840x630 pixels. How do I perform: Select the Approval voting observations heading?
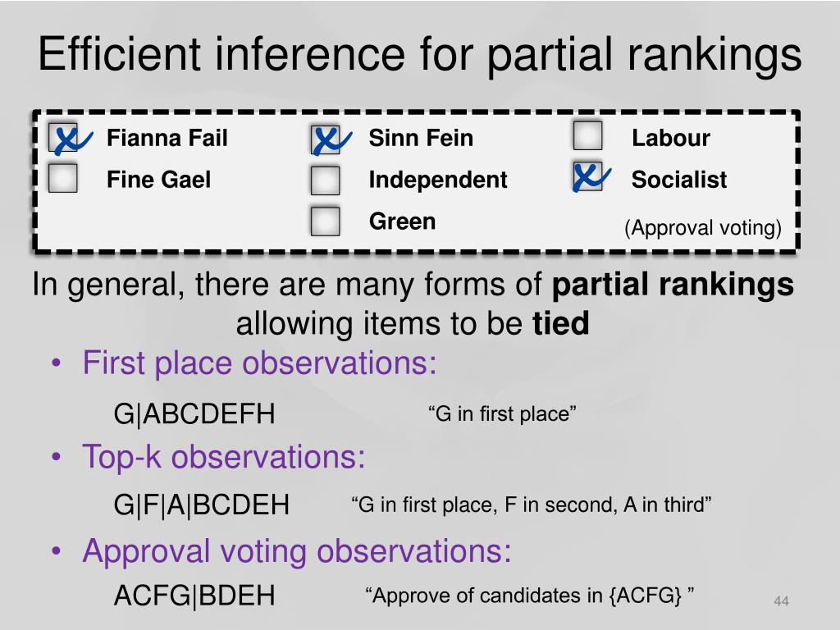tap(297, 551)
